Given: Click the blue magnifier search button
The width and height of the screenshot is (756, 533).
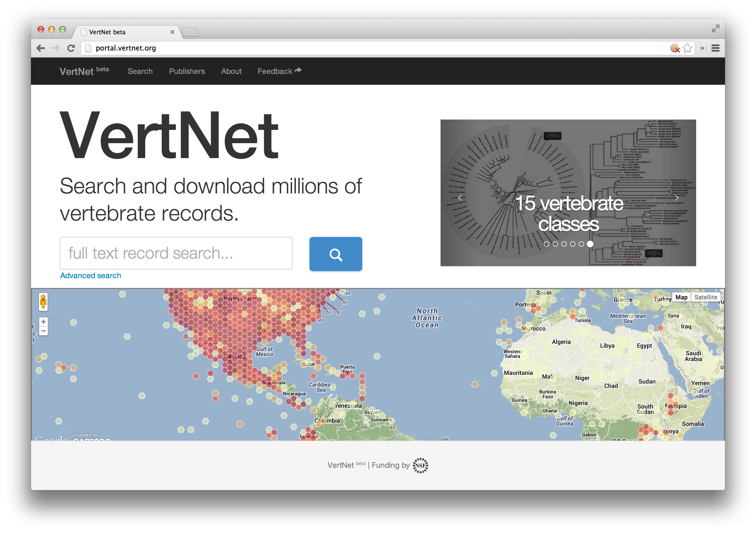Looking at the screenshot, I should [x=336, y=254].
